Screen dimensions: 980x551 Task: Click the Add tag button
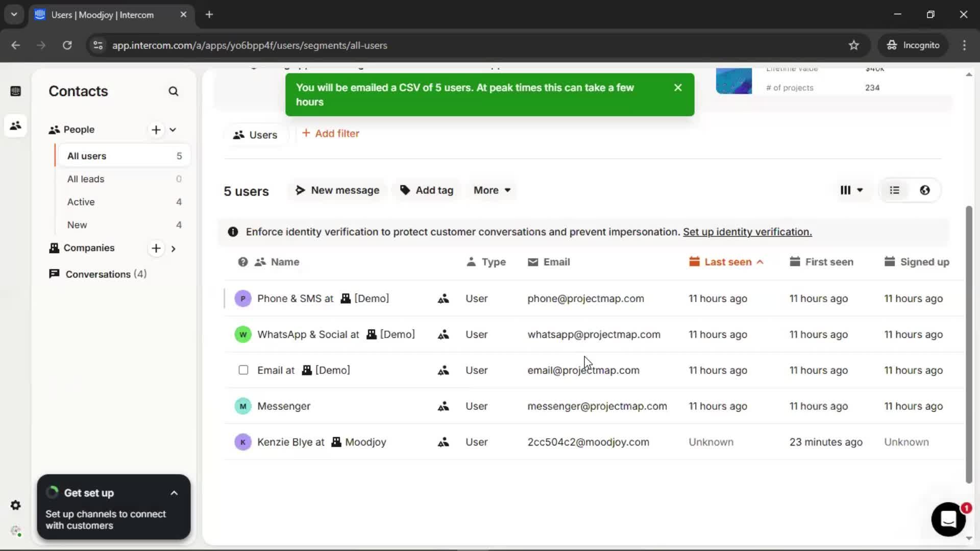pos(427,190)
